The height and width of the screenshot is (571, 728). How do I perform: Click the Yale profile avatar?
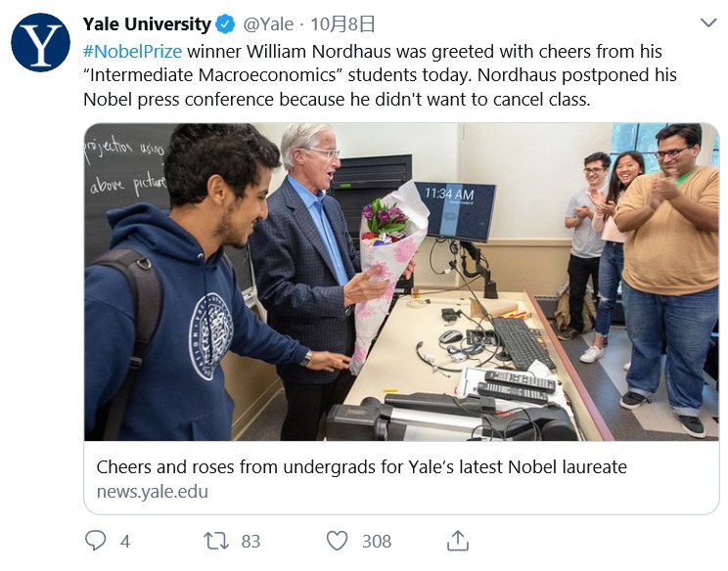click(40, 43)
